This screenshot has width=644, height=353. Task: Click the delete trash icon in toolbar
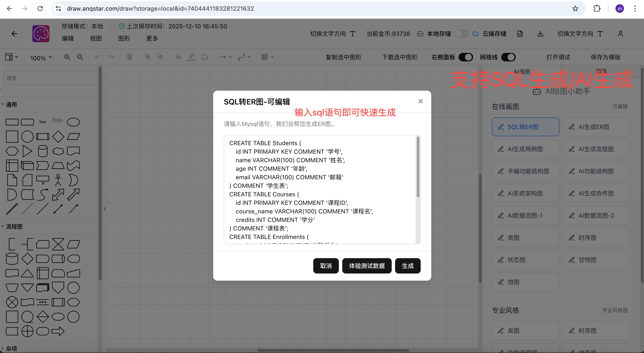pos(129,57)
